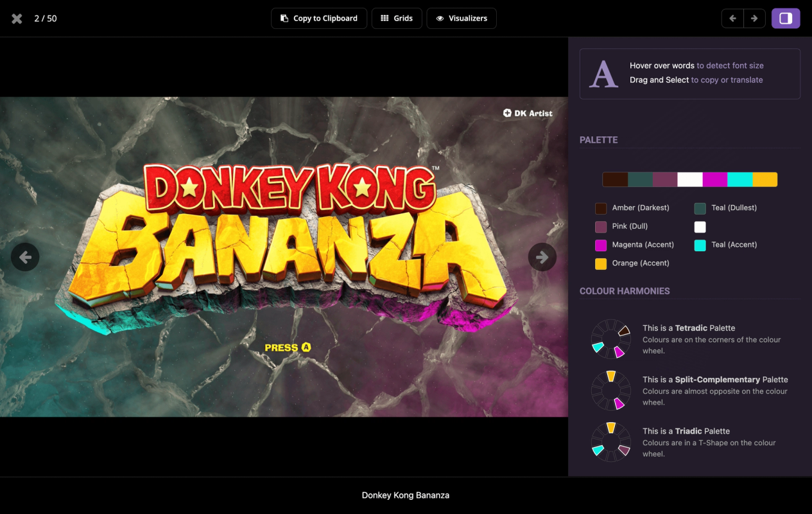
Task: Click the Triadic palette colour wheel
Action: [611, 442]
